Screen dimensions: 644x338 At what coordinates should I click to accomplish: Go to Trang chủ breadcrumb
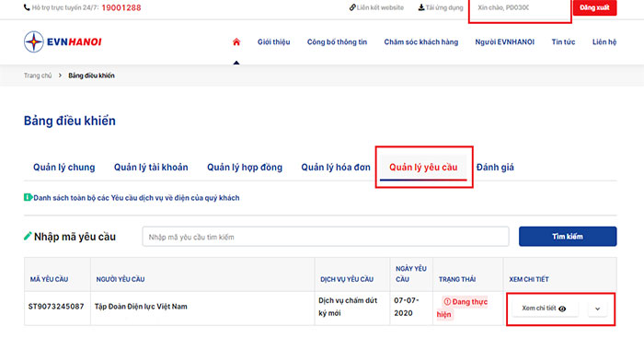38,76
